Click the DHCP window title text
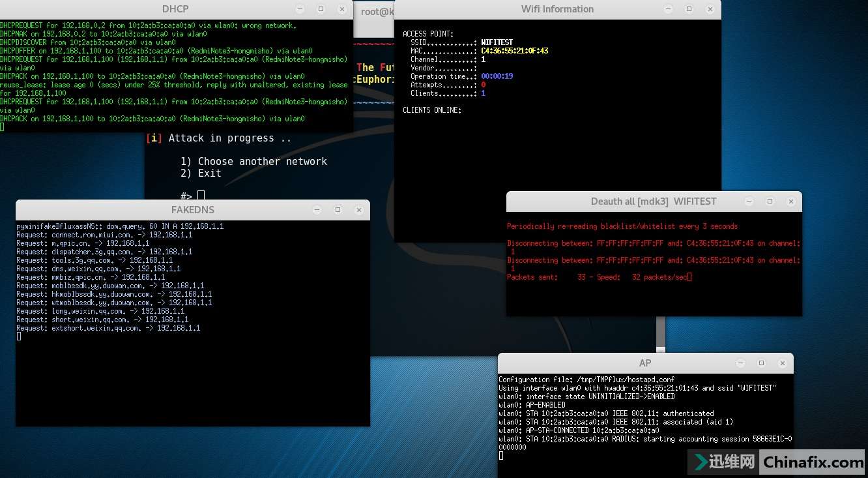This screenshot has height=478, width=868. [175, 9]
